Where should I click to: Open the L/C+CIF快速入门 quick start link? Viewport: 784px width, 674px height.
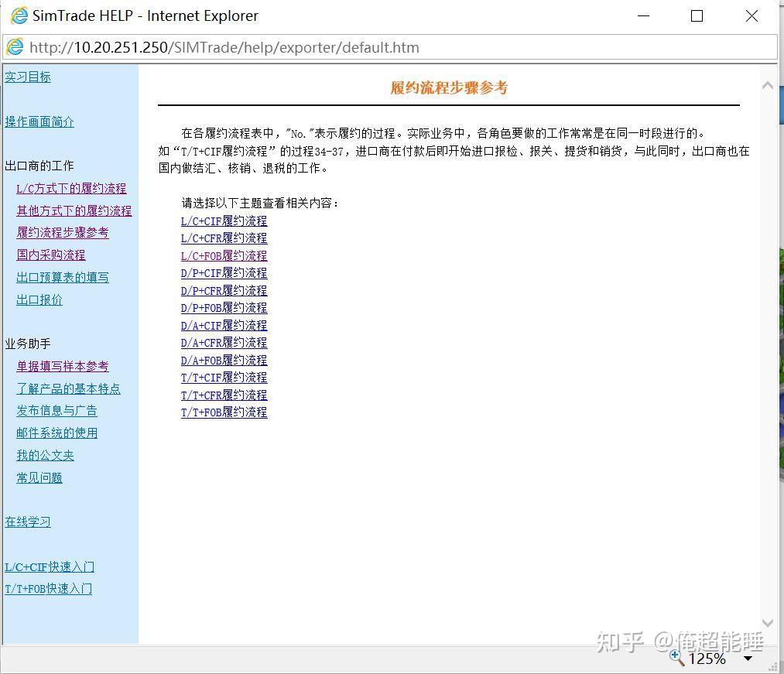pyautogui.click(x=49, y=567)
